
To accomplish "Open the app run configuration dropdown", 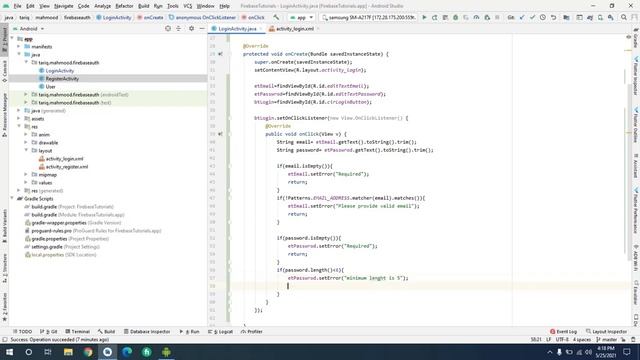I will click(x=301, y=18).
